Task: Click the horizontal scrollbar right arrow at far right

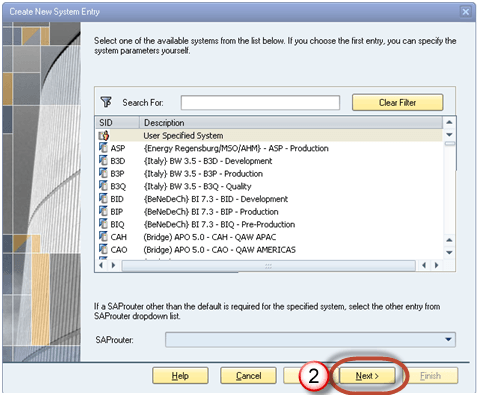Action: pyautogui.click(x=436, y=265)
